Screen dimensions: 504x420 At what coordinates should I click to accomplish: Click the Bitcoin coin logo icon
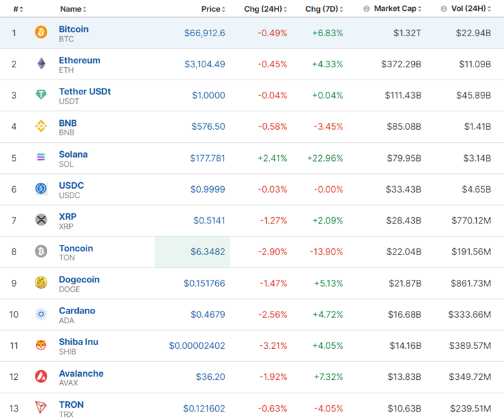pyautogui.click(x=41, y=32)
